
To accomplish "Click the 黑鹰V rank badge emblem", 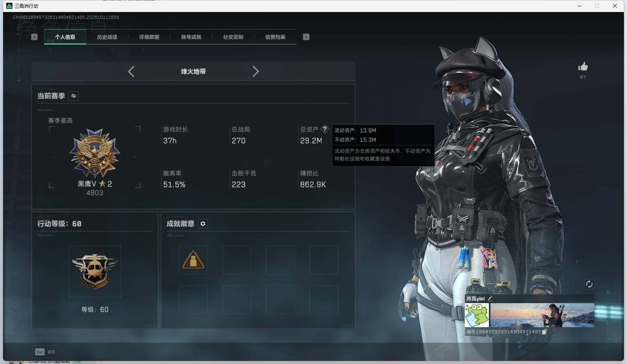I will (95, 153).
